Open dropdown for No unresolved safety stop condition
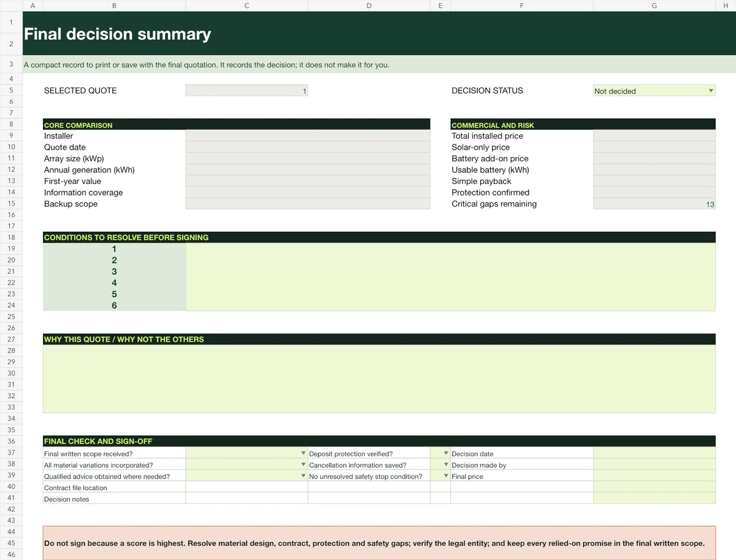Screen dimensions: 736x560 click(446, 476)
